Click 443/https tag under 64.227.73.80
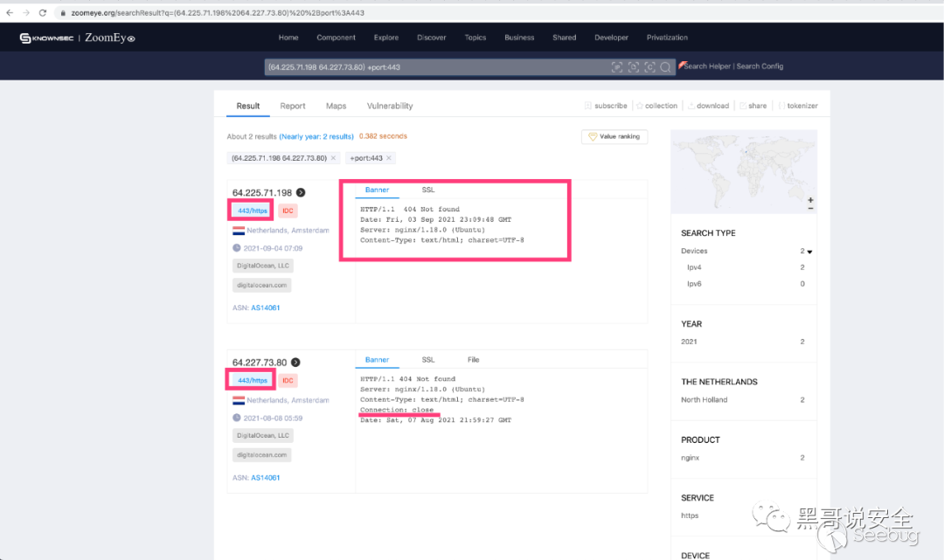Viewport: 944px width, 560px height. 253,380
